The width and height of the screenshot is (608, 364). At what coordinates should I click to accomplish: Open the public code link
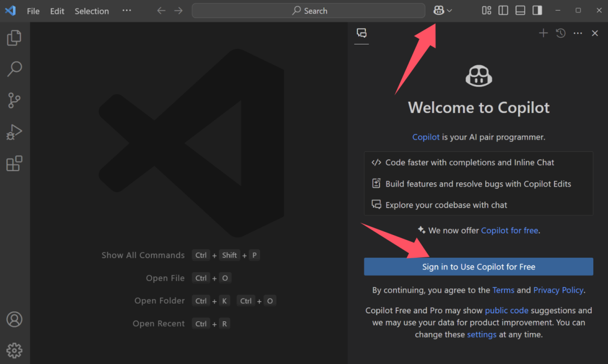(x=507, y=311)
